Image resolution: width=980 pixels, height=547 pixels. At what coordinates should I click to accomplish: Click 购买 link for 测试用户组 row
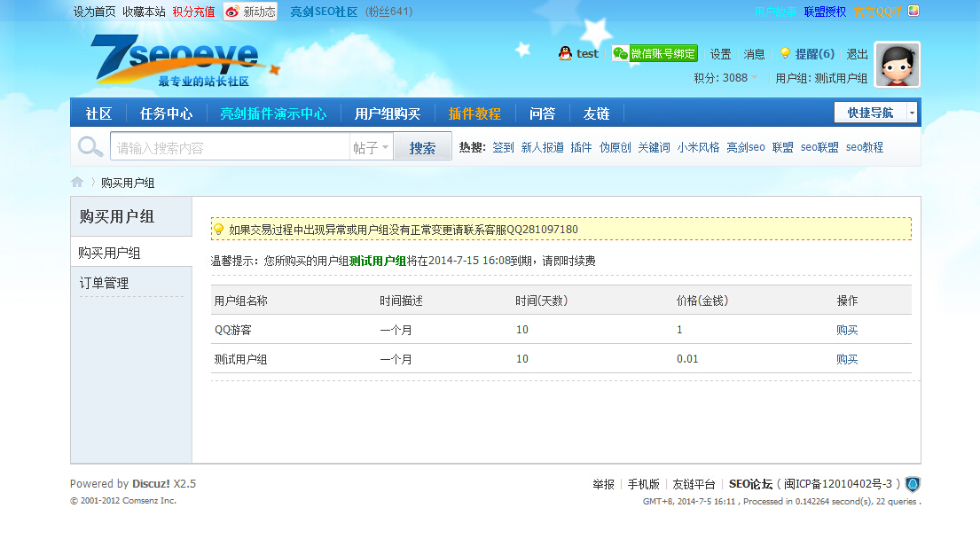click(847, 359)
